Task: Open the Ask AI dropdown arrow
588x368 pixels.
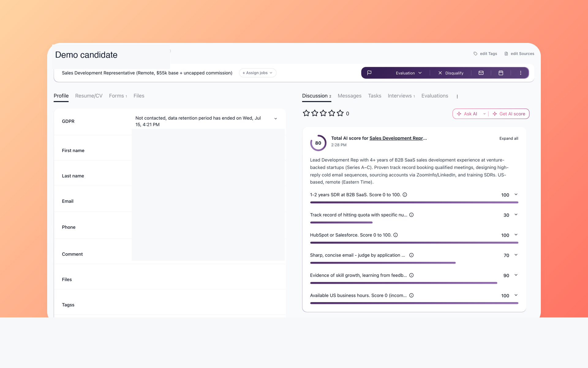Action: 484,114
